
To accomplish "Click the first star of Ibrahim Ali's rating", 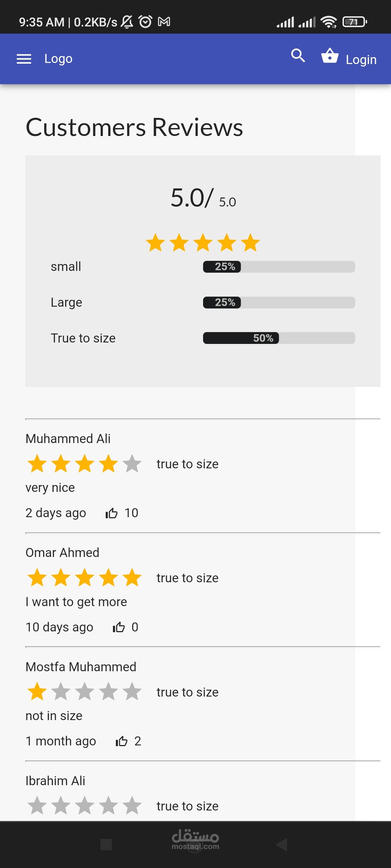I will coord(37,806).
